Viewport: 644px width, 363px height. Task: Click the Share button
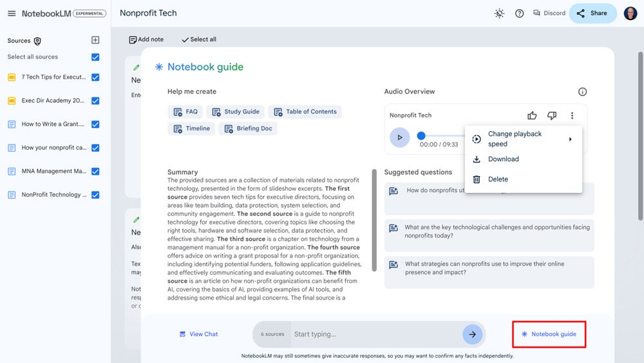tap(592, 13)
